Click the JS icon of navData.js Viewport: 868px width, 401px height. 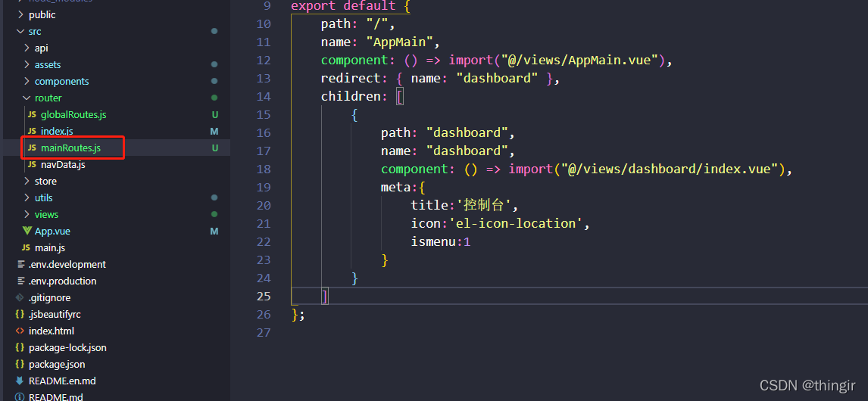coord(32,164)
